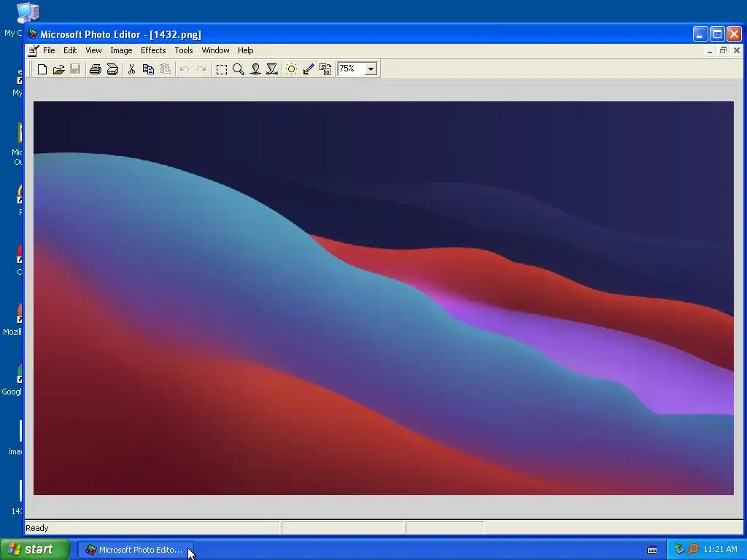Close the 1432.png document with inner X
The width and height of the screenshot is (747, 560).
click(737, 50)
